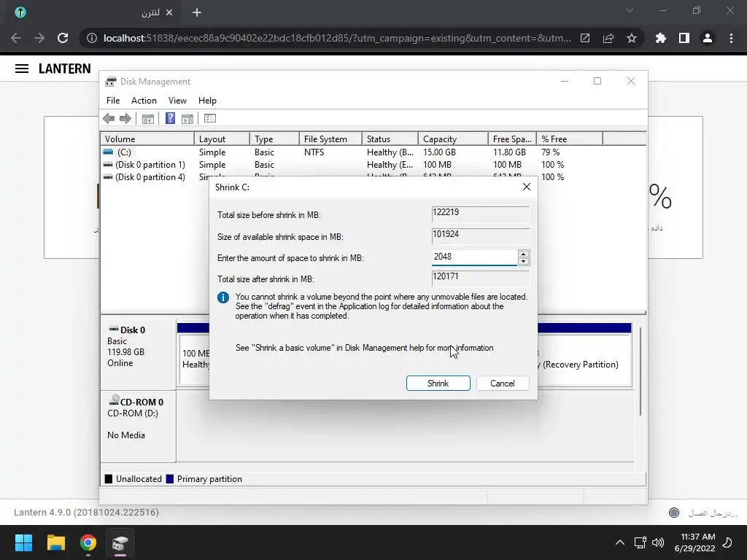Image resolution: width=747 pixels, height=560 pixels.
Task: Bookmark page with the star icon
Action: coord(632,38)
